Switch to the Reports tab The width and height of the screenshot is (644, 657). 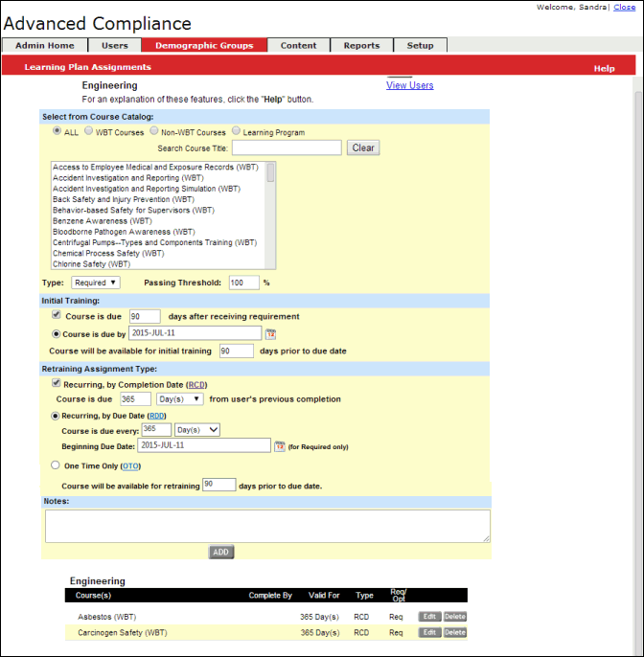pos(361,45)
